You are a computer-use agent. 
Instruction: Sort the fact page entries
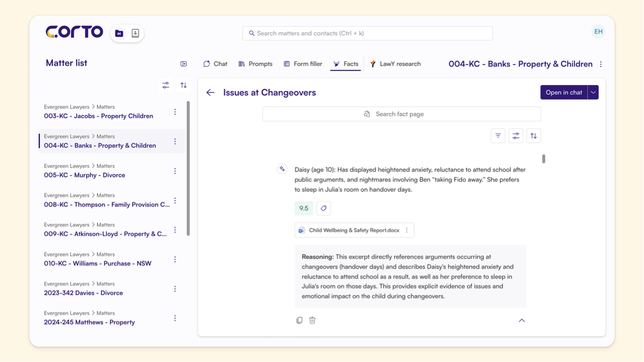pos(534,136)
